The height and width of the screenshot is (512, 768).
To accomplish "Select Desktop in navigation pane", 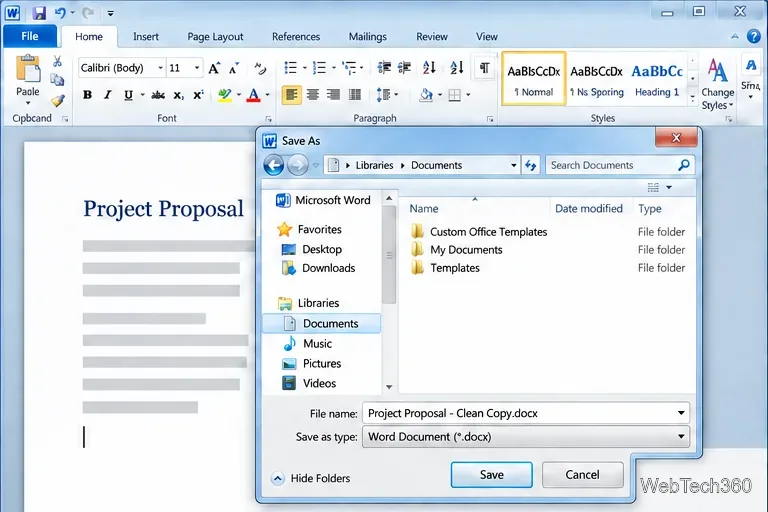I will pos(312,249).
